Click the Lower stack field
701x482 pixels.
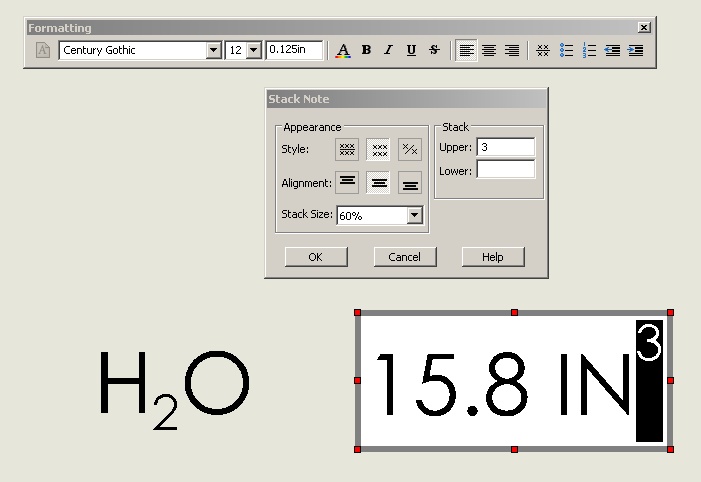tap(506, 169)
